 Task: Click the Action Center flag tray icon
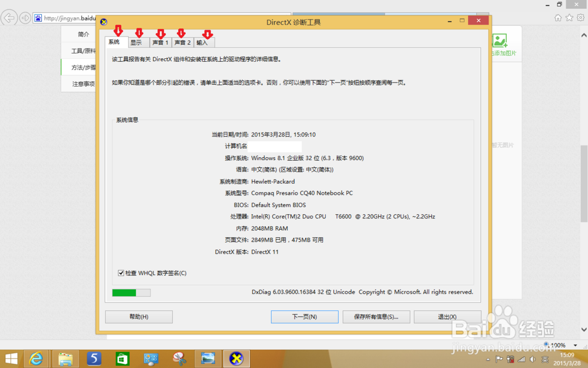point(499,359)
